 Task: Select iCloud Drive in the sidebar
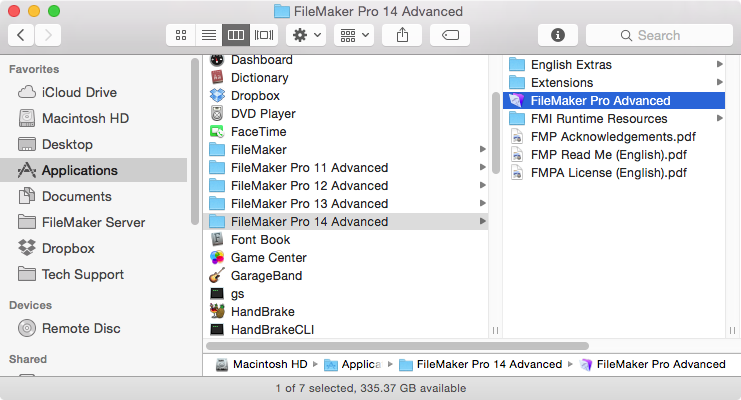(x=78, y=92)
